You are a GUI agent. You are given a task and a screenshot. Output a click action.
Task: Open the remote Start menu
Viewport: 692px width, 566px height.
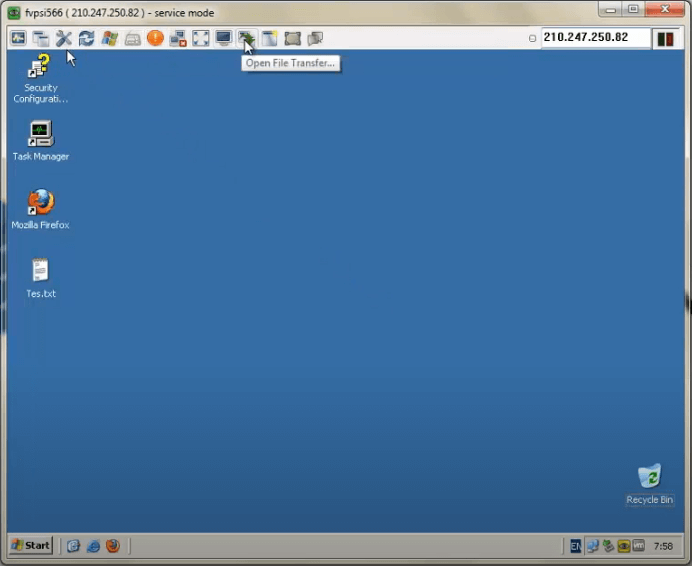[31, 546]
